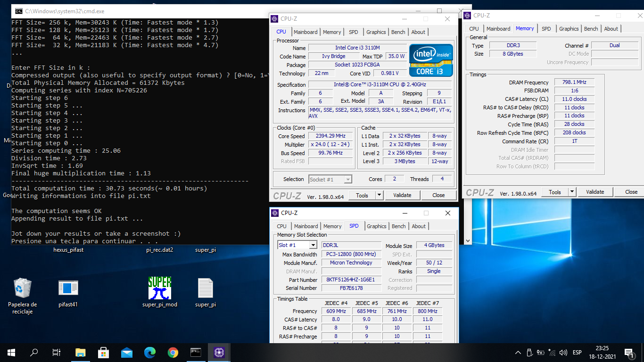Select the pi_rec.dat2 desktop label
The image size is (644, 362).
coord(160,250)
